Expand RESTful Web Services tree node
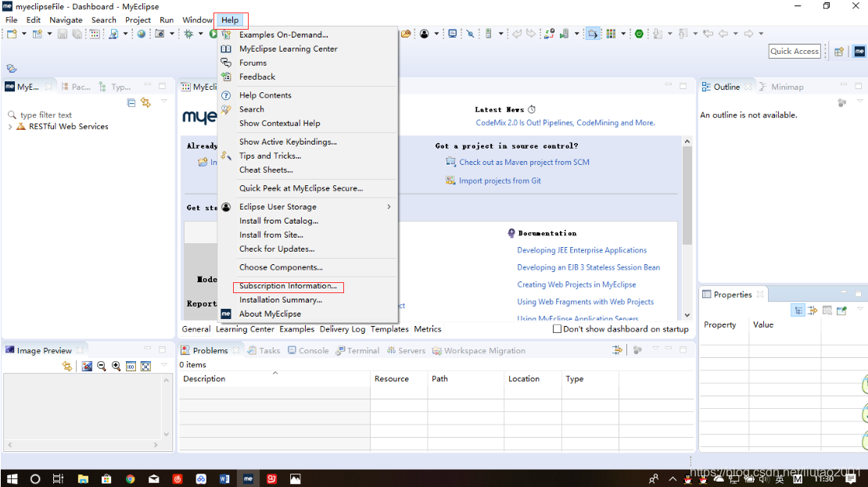 (x=10, y=127)
